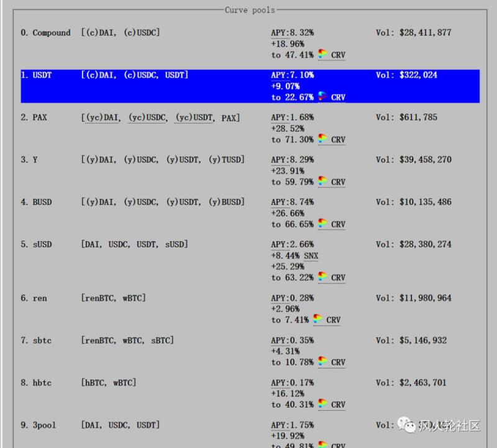Click the (yc)USDC token in PAX row
This screenshot has width=497, height=448.
pos(147,118)
